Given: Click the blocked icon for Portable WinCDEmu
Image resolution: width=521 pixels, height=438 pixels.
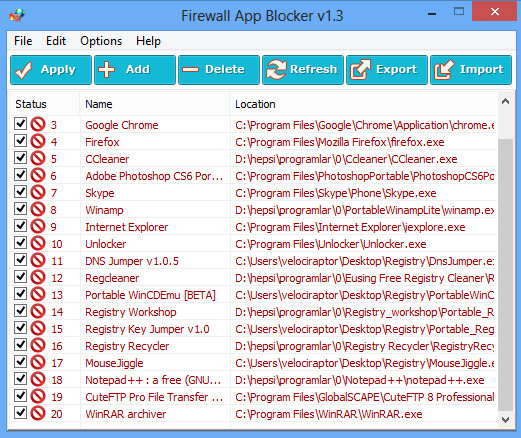Looking at the screenshot, I should pos(38,295).
